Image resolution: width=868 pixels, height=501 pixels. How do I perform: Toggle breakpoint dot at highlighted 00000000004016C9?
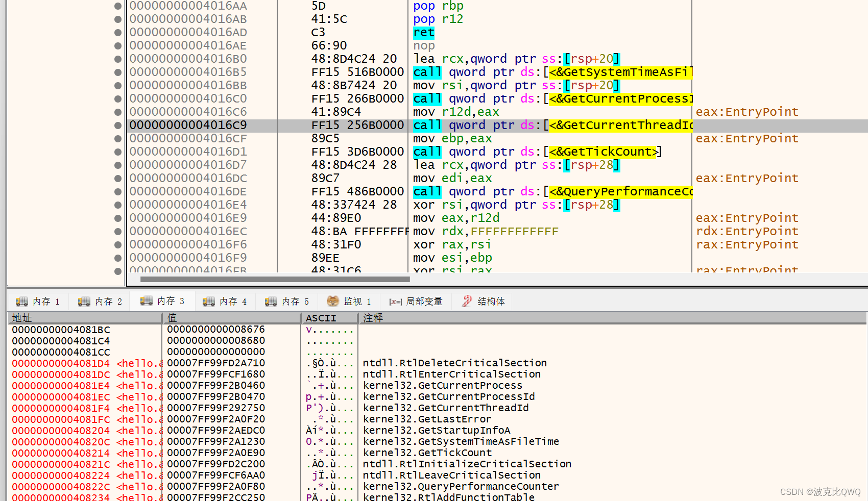tap(118, 126)
